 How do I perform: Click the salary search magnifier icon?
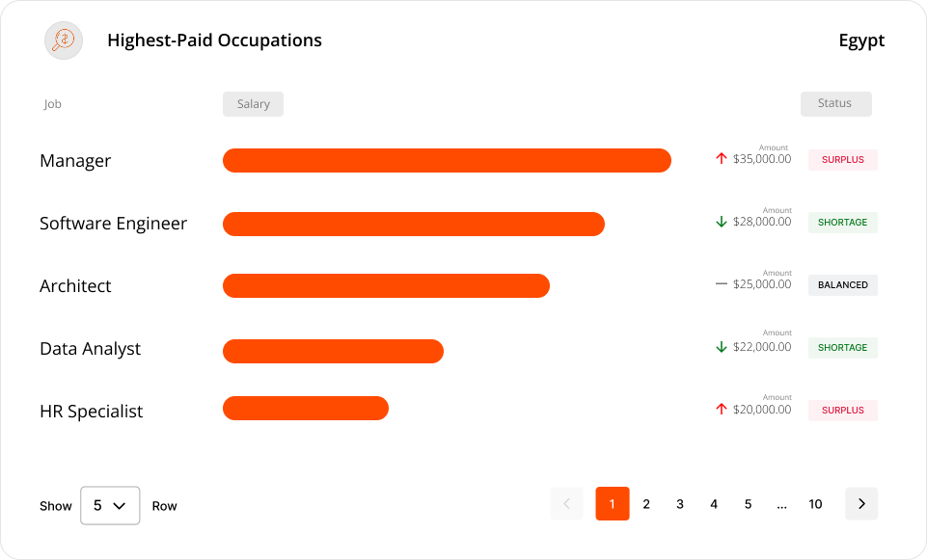pyautogui.click(x=64, y=40)
